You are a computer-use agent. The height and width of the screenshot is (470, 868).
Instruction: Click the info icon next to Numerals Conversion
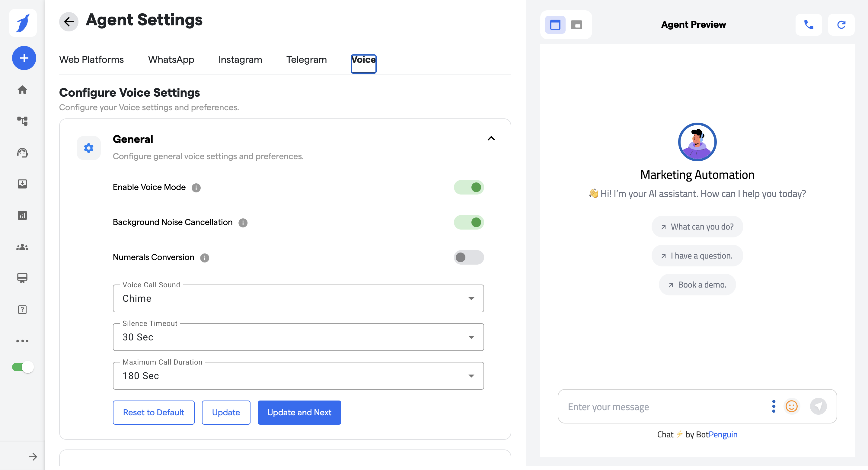205,258
